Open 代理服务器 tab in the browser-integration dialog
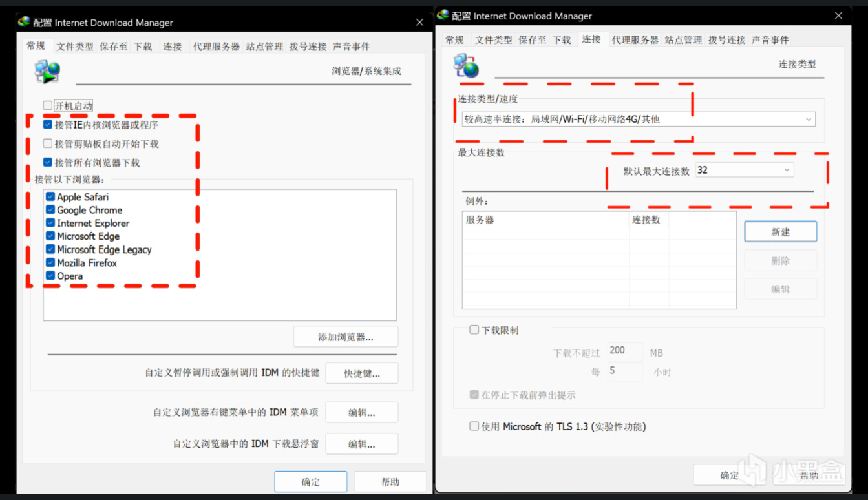This screenshot has height=500, width=868. [217, 47]
